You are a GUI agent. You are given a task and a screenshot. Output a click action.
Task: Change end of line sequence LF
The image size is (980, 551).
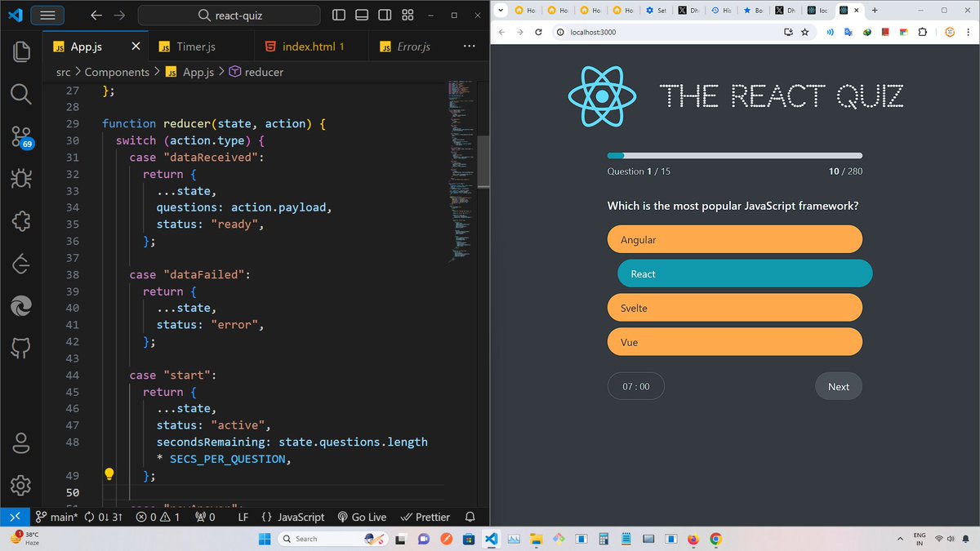243,517
